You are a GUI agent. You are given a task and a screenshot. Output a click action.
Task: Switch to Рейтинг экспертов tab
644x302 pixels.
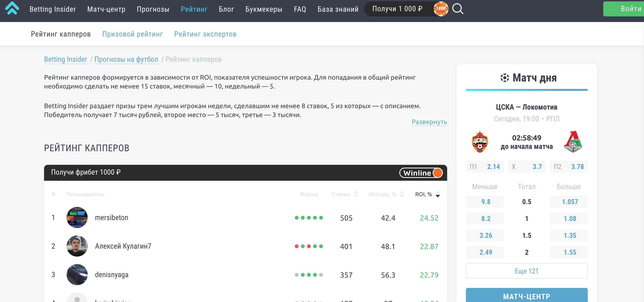tap(205, 34)
